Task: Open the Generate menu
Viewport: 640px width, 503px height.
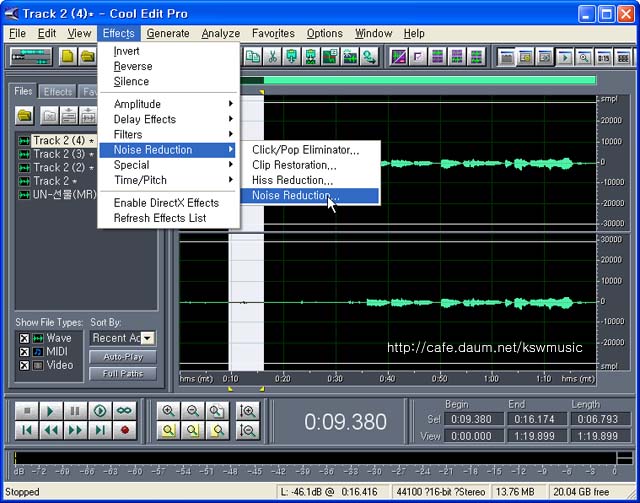Action: click(168, 33)
